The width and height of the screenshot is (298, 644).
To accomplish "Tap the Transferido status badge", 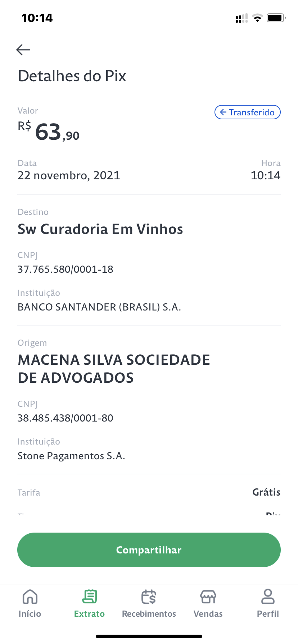I will click(248, 112).
